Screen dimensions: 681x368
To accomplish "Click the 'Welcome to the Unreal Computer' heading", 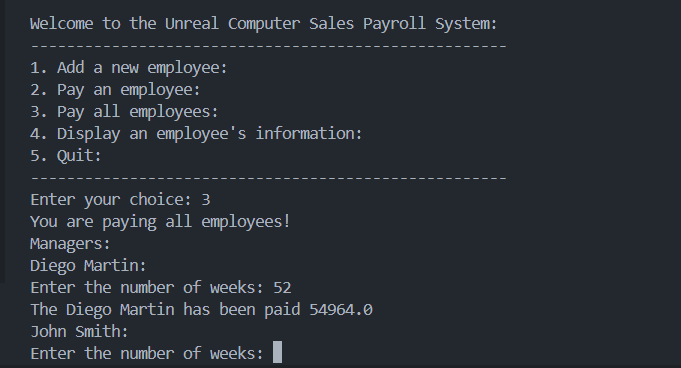I will coord(264,23).
